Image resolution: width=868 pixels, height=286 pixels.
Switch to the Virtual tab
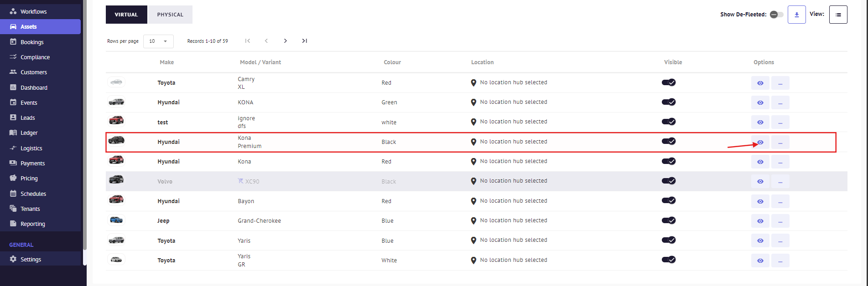coord(126,15)
